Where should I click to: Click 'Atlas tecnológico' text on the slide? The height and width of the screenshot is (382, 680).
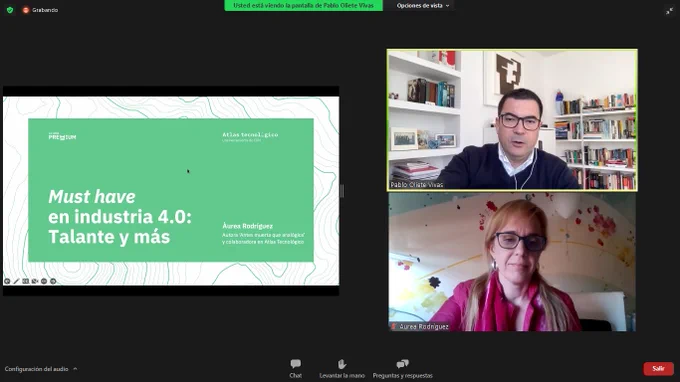tap(250, 134)
